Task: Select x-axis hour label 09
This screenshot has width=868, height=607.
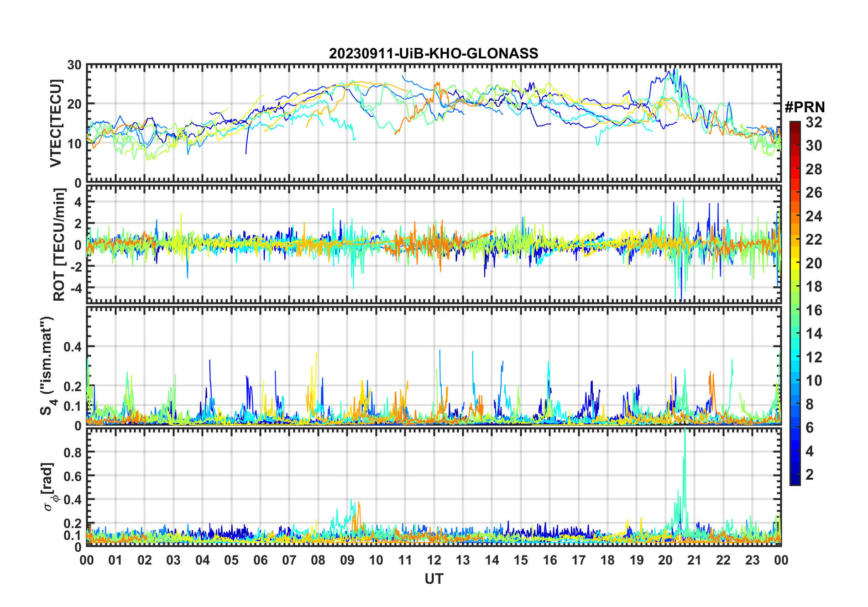Action: (x=347, y=560)
